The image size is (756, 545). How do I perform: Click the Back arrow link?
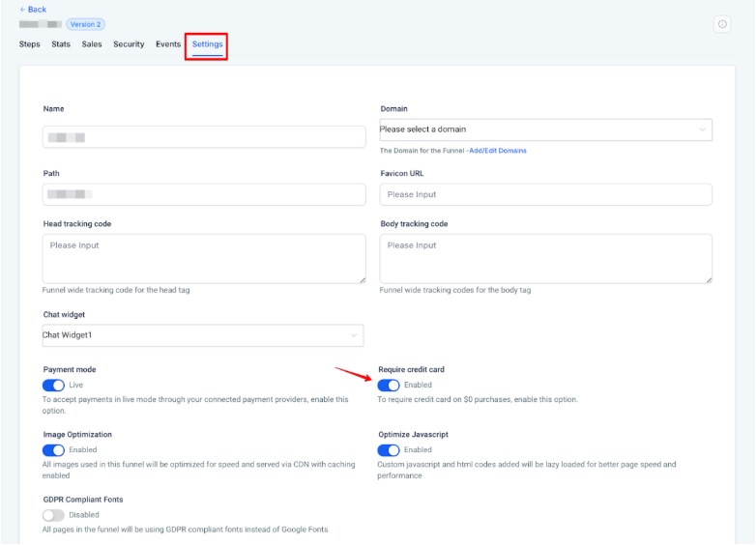pyautogui.click(x=33, y=10)
